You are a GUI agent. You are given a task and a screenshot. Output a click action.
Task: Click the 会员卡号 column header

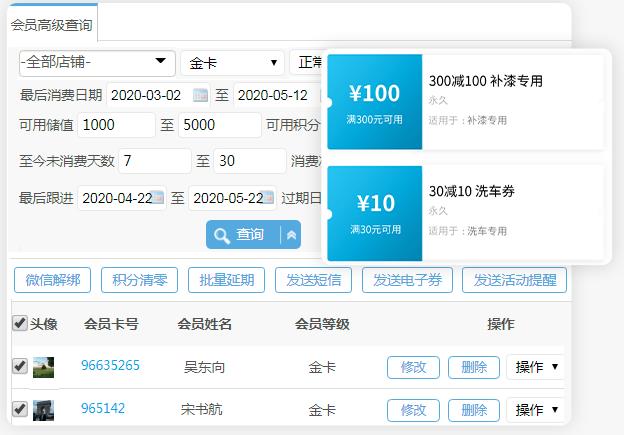point(111,324)
